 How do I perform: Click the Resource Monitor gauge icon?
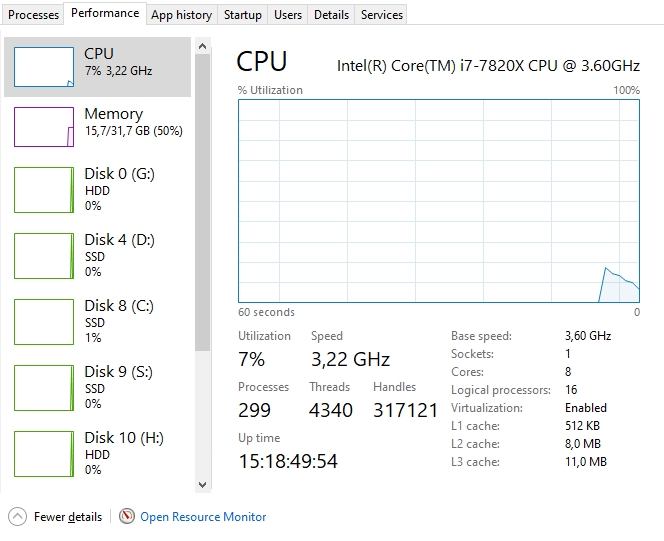click(127, 517)
